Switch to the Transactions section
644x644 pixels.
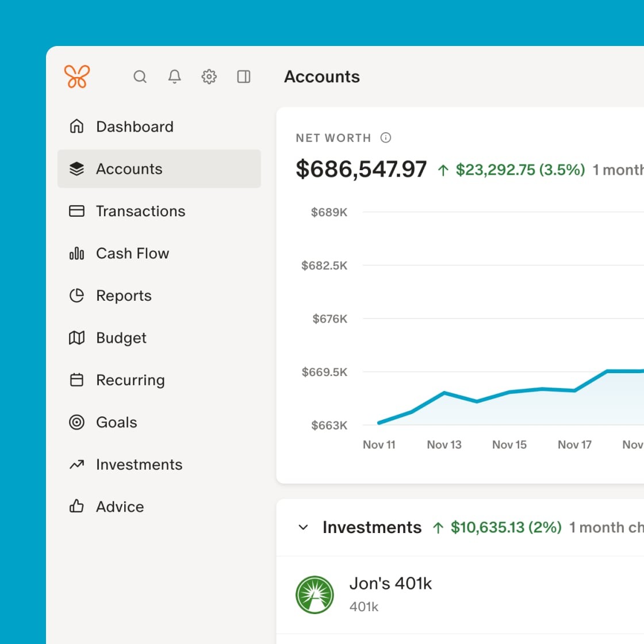point(140,211)
